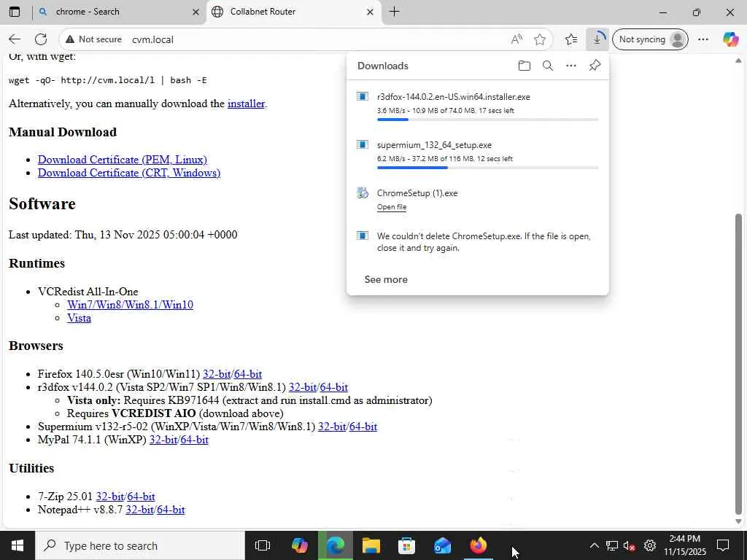This screenshot has height=560, width=747.
Task: Pin the Downloads panel
Action: [595, 66]
